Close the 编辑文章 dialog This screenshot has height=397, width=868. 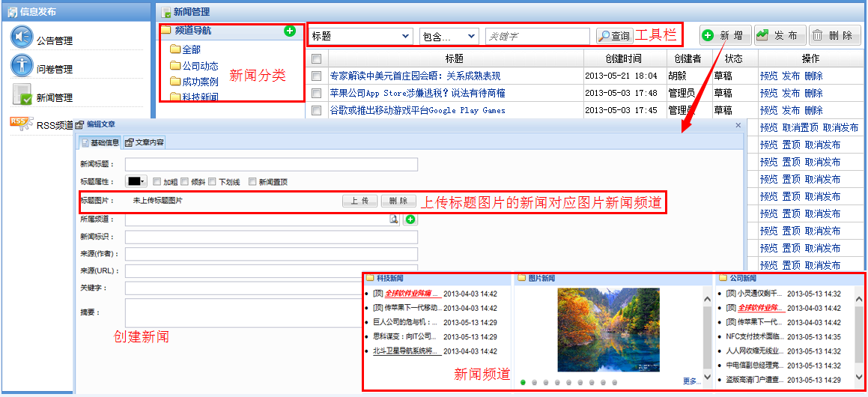point(738,126)
